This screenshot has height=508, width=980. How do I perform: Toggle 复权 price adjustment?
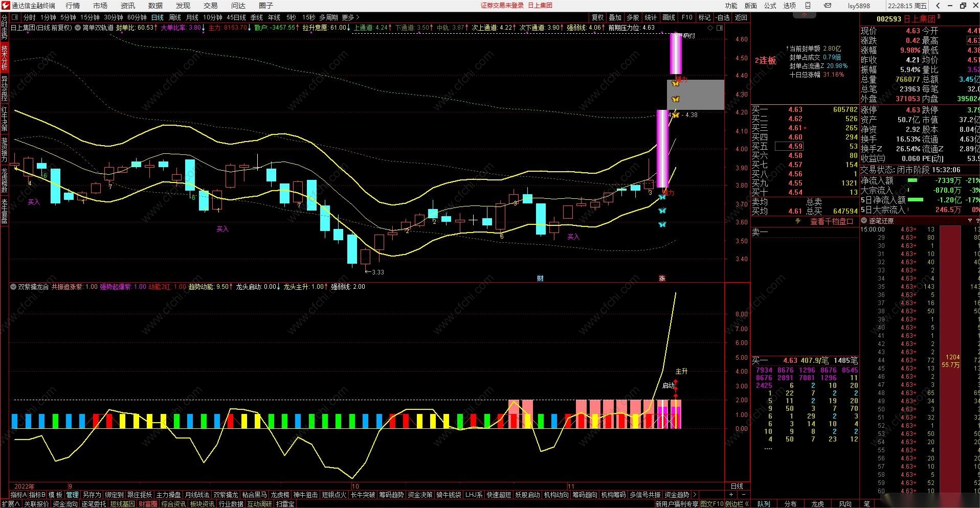pyautogui.click(x=597, y=17)
